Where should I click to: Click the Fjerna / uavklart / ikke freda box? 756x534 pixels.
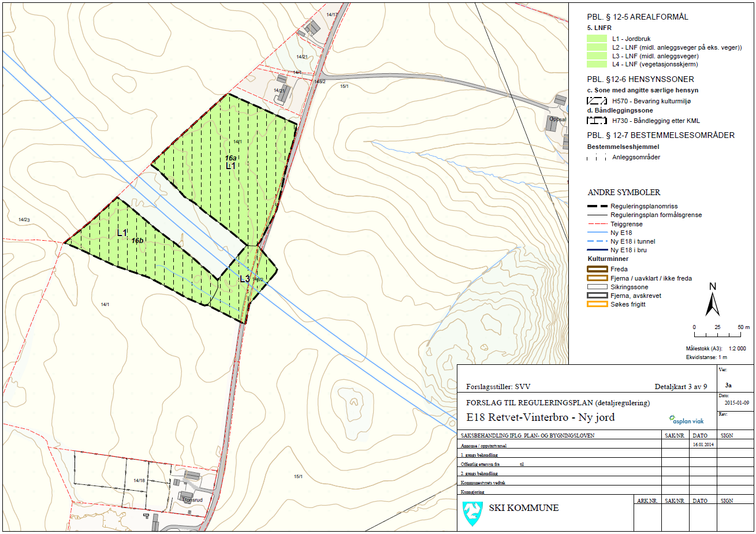[597, 278]
